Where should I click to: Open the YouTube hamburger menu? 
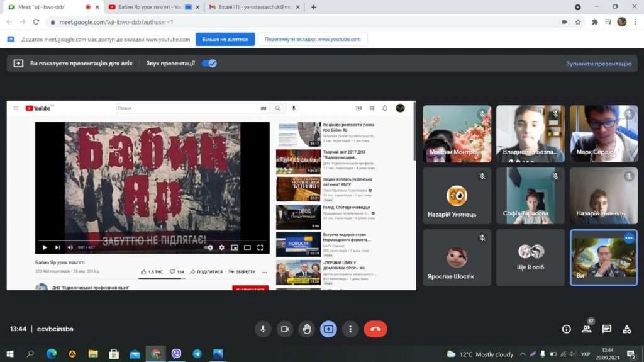16,108
